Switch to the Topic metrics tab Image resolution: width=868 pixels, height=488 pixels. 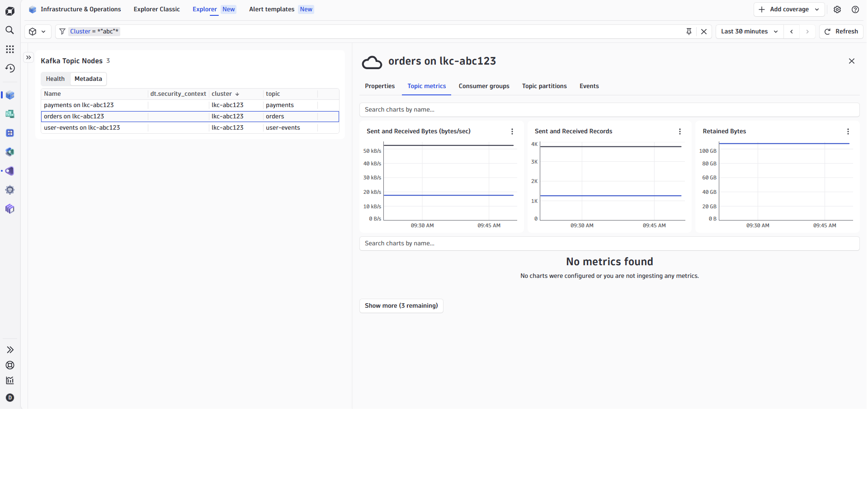coord(426,86)
